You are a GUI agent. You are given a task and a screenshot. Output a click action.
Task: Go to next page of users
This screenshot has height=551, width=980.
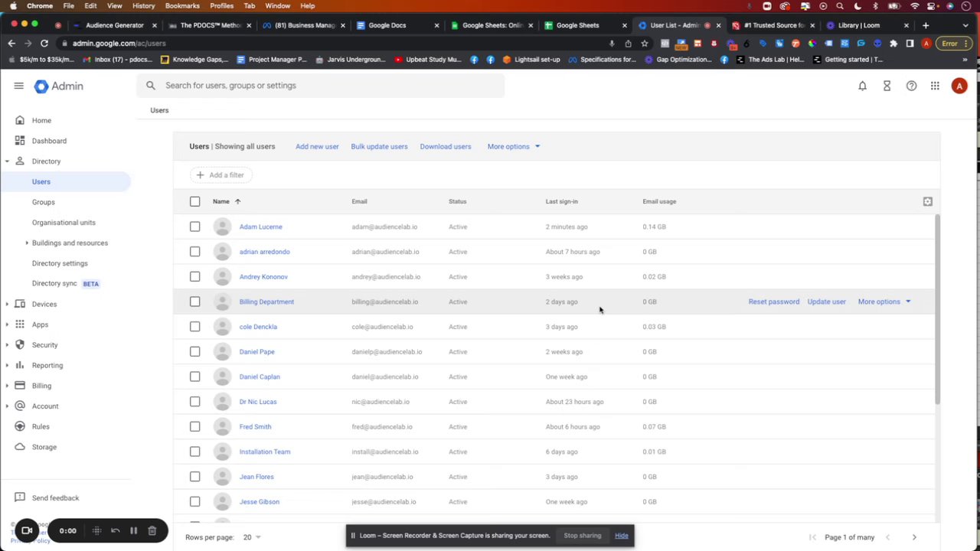(913, 537)
